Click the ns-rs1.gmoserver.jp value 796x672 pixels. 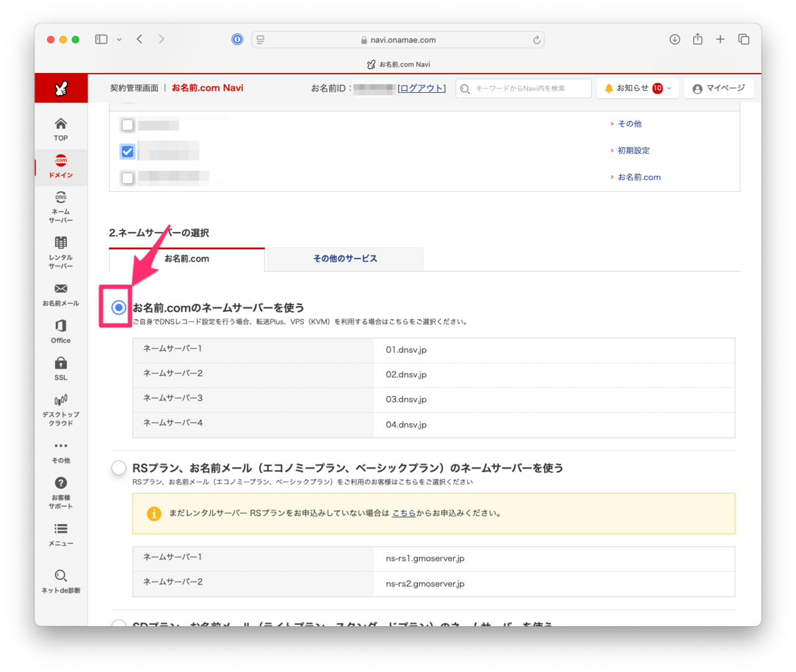point(425,559)
